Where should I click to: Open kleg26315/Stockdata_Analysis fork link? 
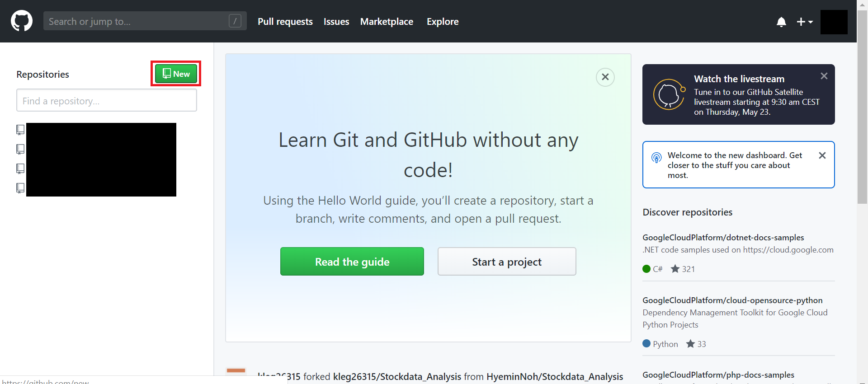(397, 376)
